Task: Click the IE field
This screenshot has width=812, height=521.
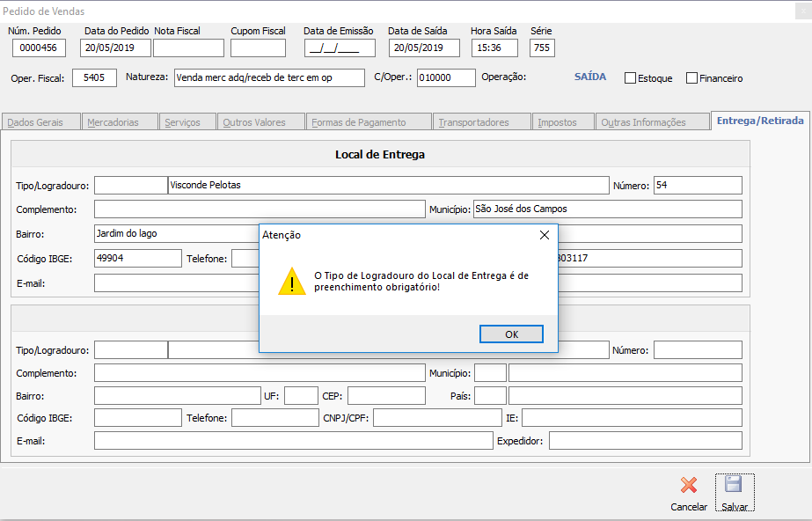Action: point(632,418)
